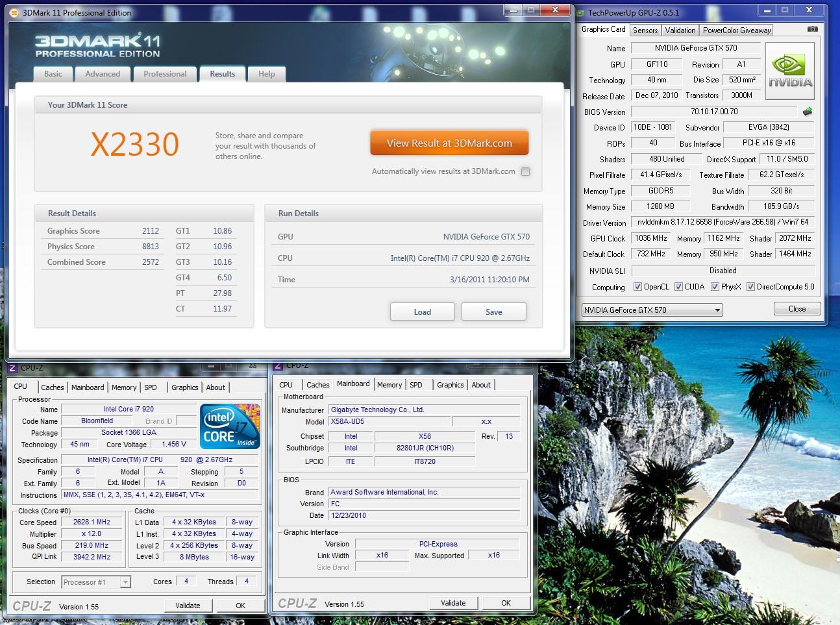Click the Save button in Run Details
Viewport: 840px width, 625px height.
494,312
